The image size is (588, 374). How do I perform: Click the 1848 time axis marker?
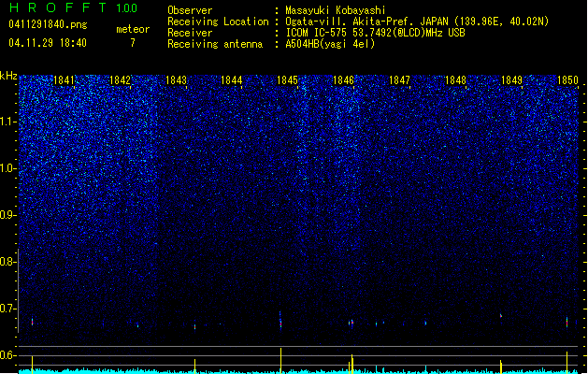[x=455, y=80]
